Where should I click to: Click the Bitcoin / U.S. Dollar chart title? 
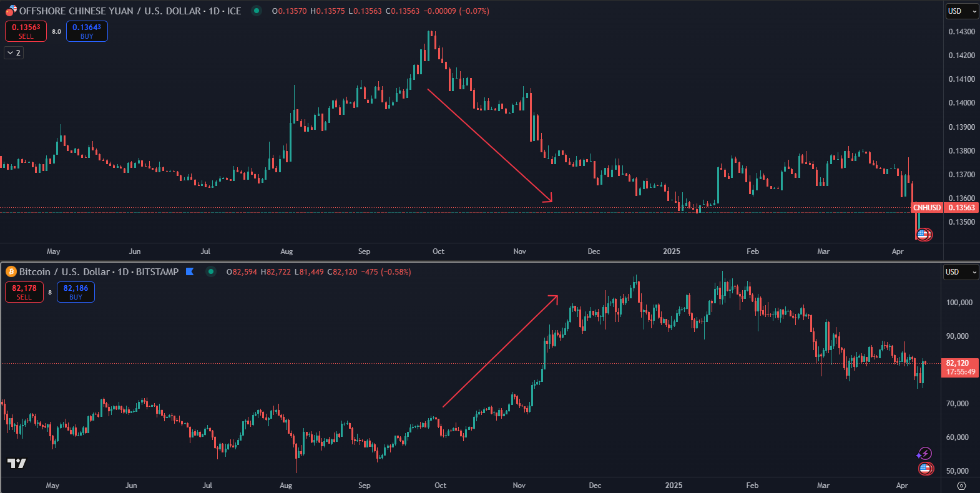tap(99, 271)
